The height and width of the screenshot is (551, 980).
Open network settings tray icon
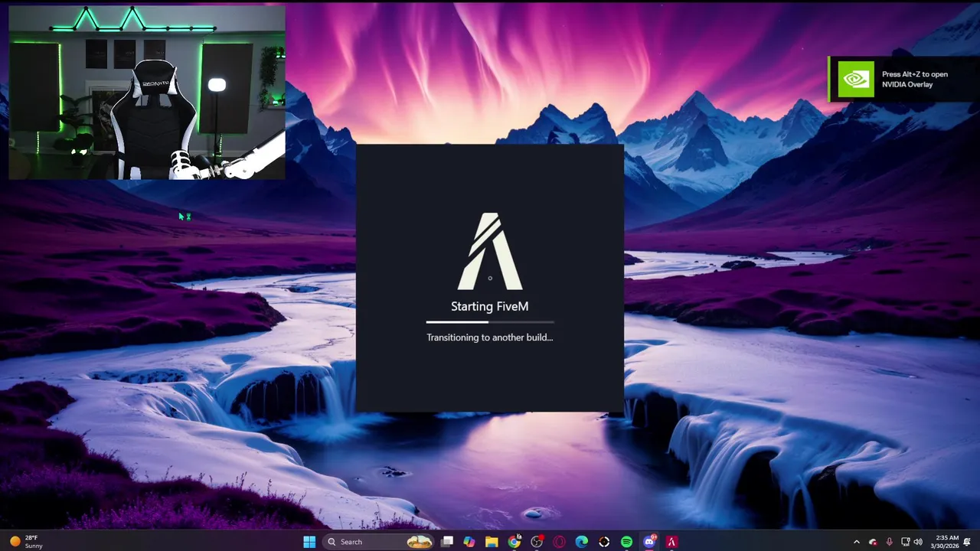point(905,542)
